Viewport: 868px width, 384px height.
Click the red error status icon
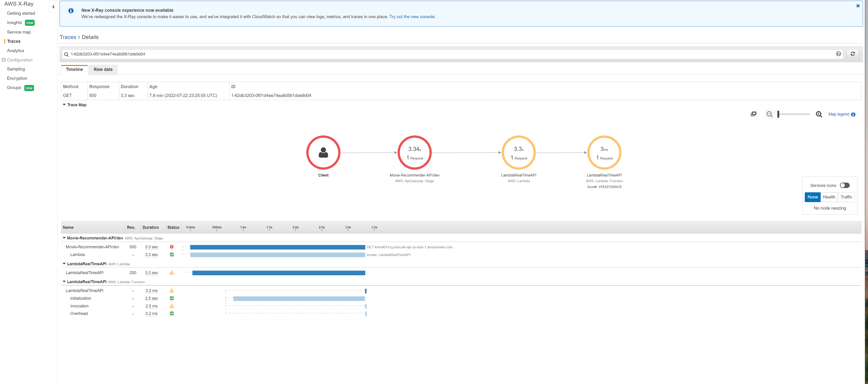[172, 247]
